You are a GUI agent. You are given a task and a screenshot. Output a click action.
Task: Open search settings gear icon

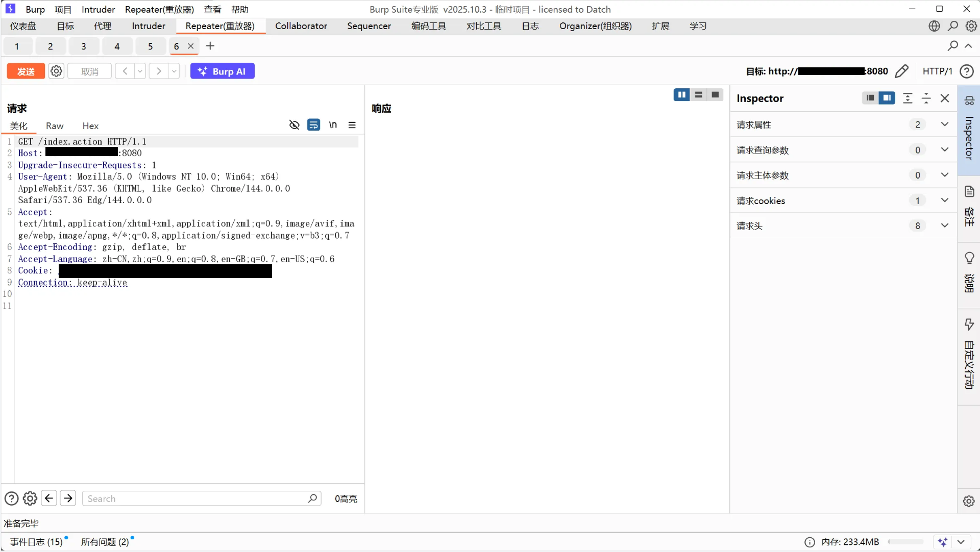click(30, 498)
